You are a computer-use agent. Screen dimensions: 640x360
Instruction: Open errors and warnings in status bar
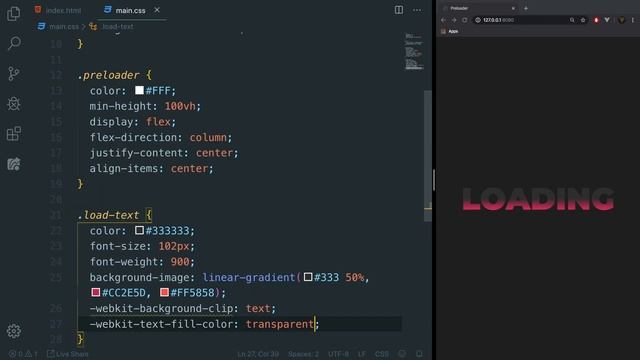tap(23, 354)
